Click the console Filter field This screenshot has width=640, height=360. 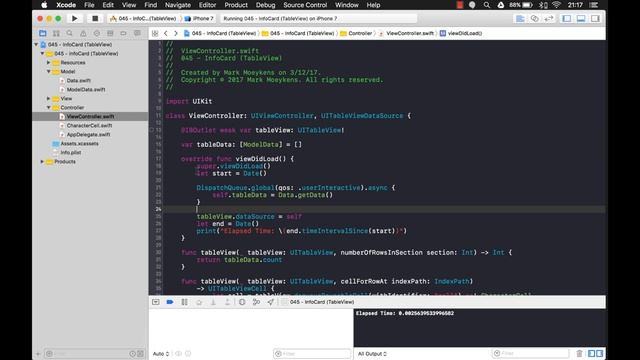click(x=531, y=353)
